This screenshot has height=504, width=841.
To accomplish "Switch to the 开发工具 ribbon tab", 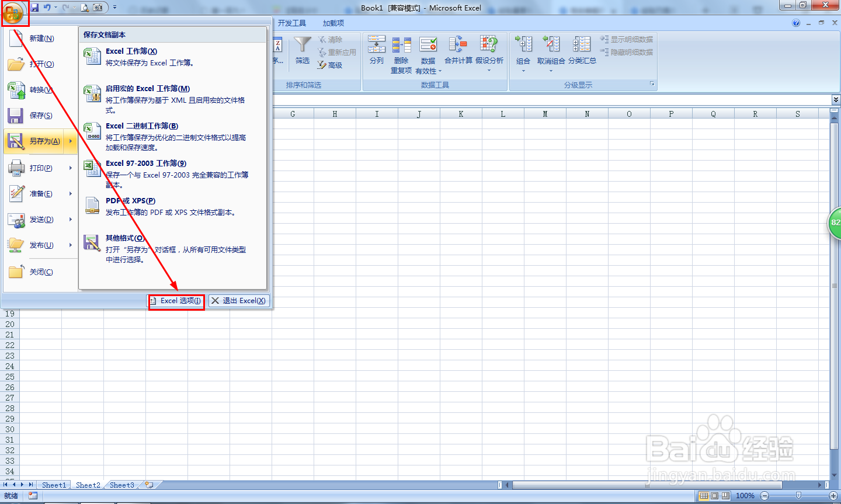I will coord(292,23).
